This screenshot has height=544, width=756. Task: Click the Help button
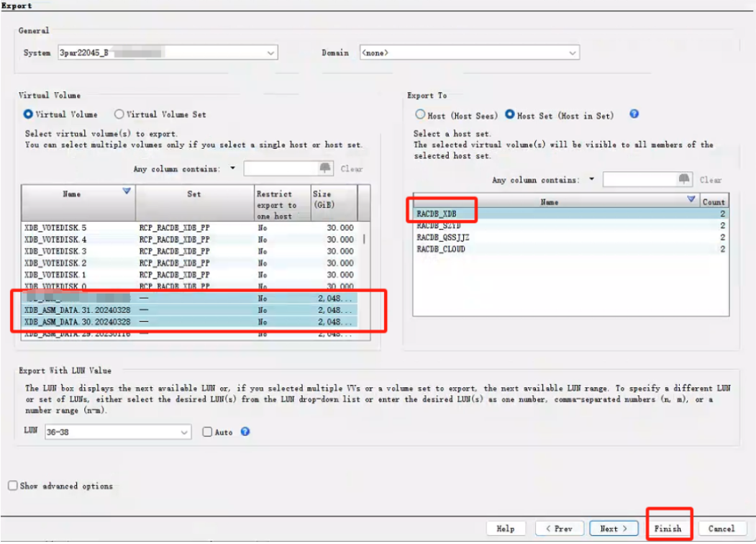pos(505,529)
